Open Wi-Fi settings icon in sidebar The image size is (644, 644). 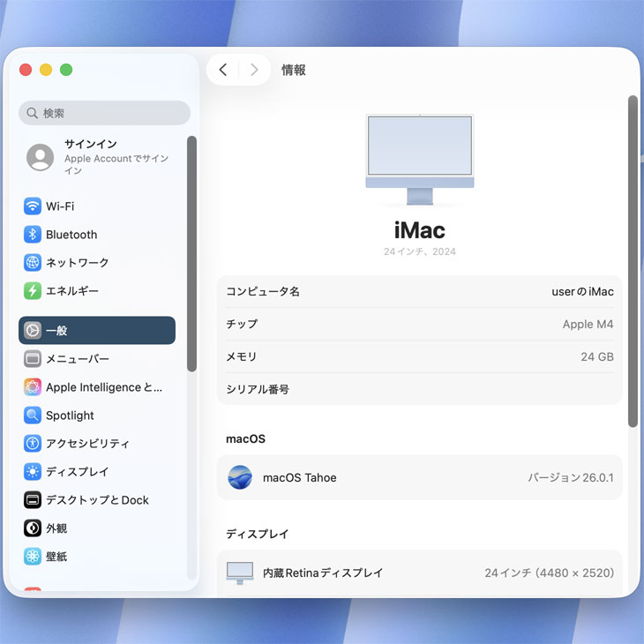click(33, 206)
